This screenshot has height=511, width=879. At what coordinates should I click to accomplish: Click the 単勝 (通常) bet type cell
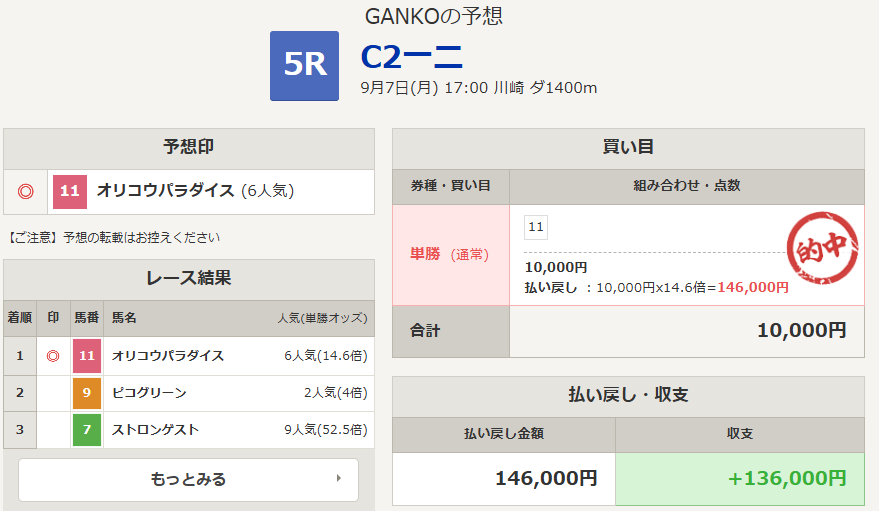tap(451, 255)
